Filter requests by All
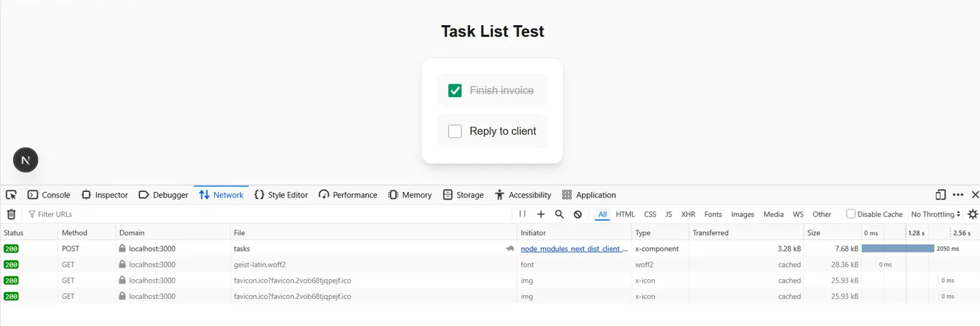Image resolution: width=980 pixels, height=326 pixels. pos(602,214)
